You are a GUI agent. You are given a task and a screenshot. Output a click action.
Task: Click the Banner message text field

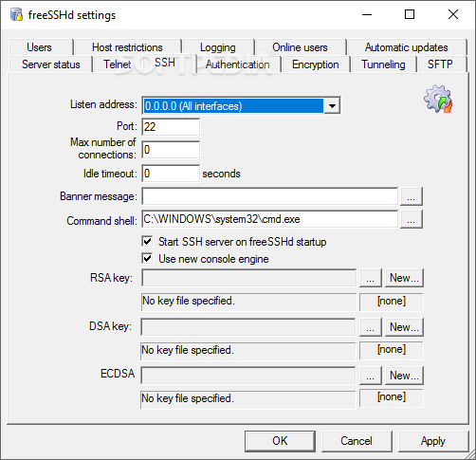point(270,196)
